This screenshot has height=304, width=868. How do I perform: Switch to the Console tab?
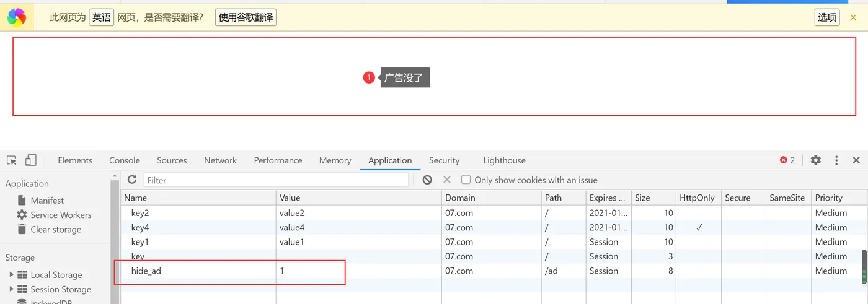coord(125,160)
